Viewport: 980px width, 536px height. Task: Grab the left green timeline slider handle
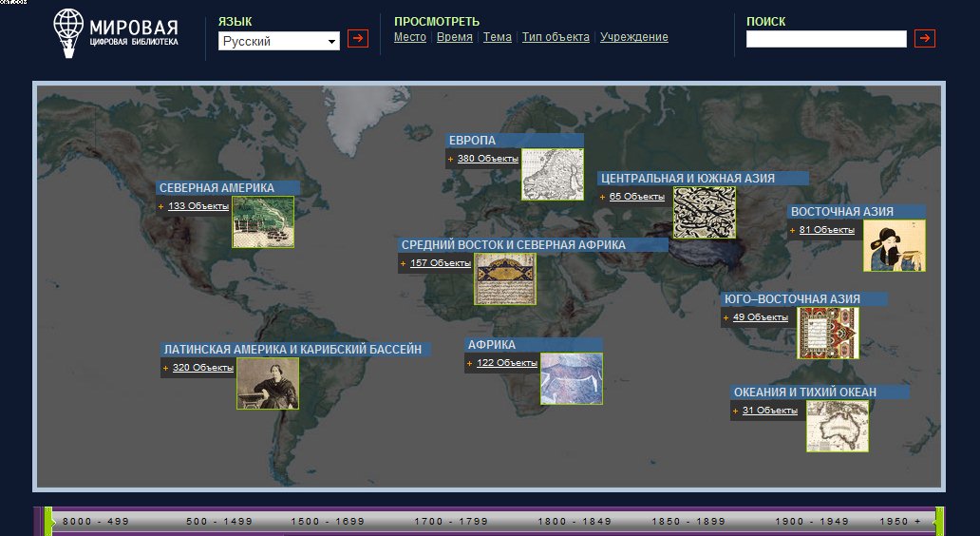pos(48,521)
